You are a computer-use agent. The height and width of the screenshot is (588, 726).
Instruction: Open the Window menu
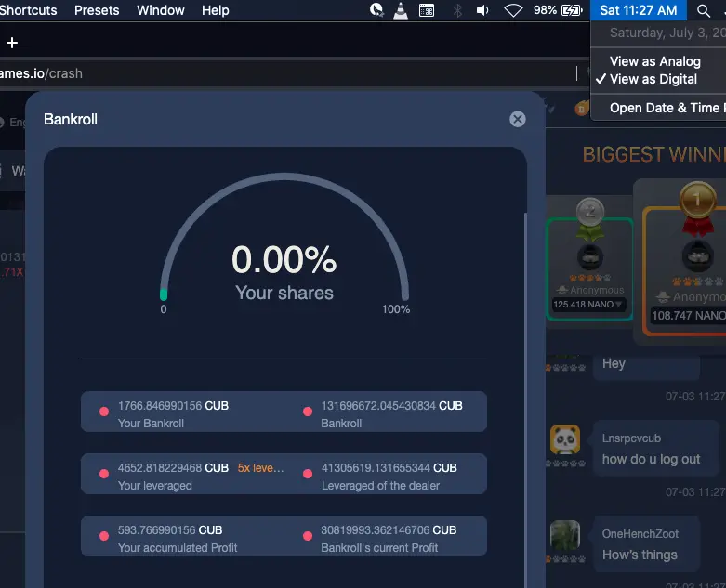(x=161, y=10)
